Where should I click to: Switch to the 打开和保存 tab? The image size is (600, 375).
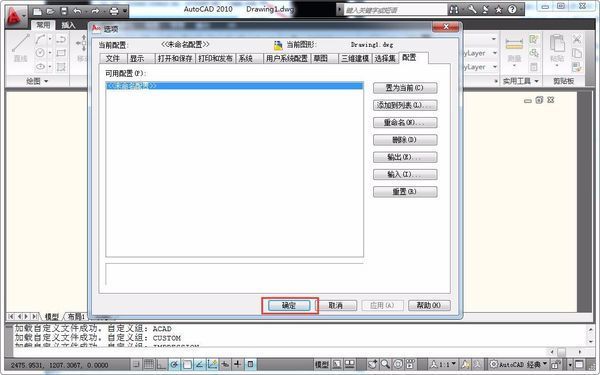coord(175,59)
